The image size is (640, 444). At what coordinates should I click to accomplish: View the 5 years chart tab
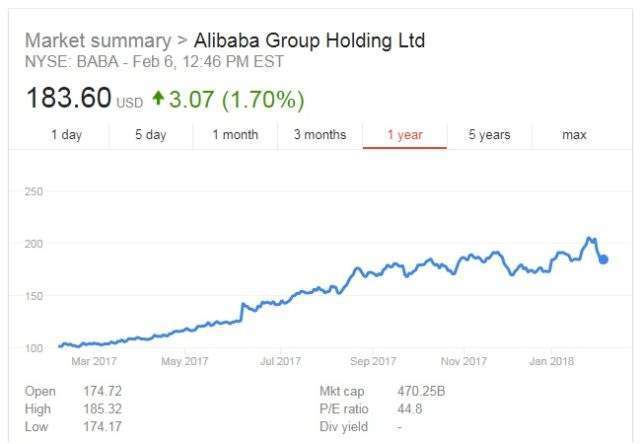point(489,135)
